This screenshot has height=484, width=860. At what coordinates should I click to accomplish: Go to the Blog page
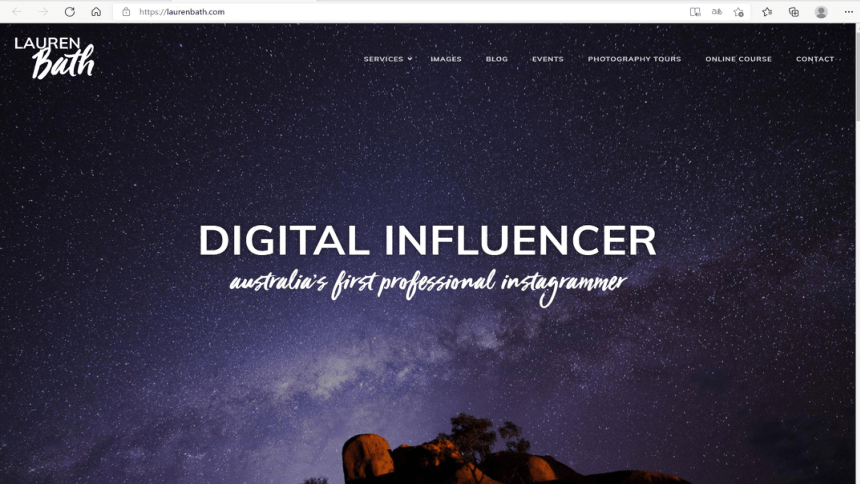[x=497, y=59]
